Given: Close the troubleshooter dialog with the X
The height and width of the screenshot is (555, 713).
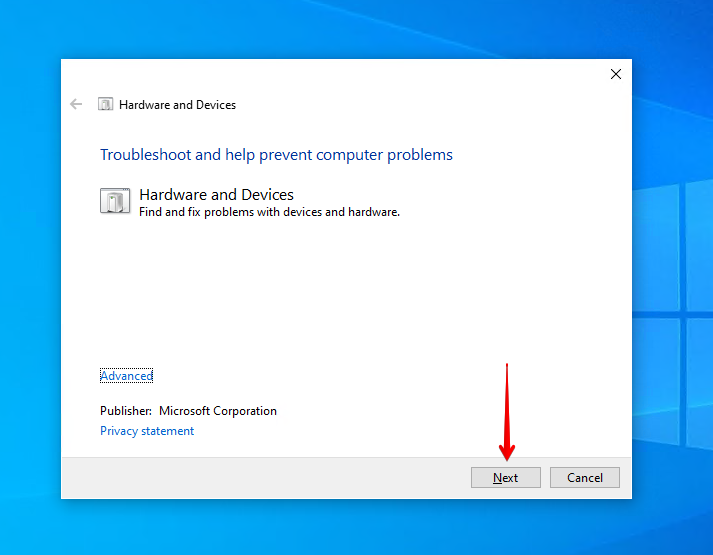Looking at the screenshot, I should coord(615,74).
